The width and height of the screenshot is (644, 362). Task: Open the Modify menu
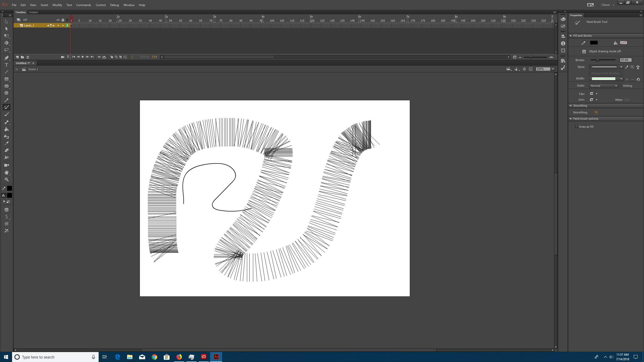pos(57,5)
